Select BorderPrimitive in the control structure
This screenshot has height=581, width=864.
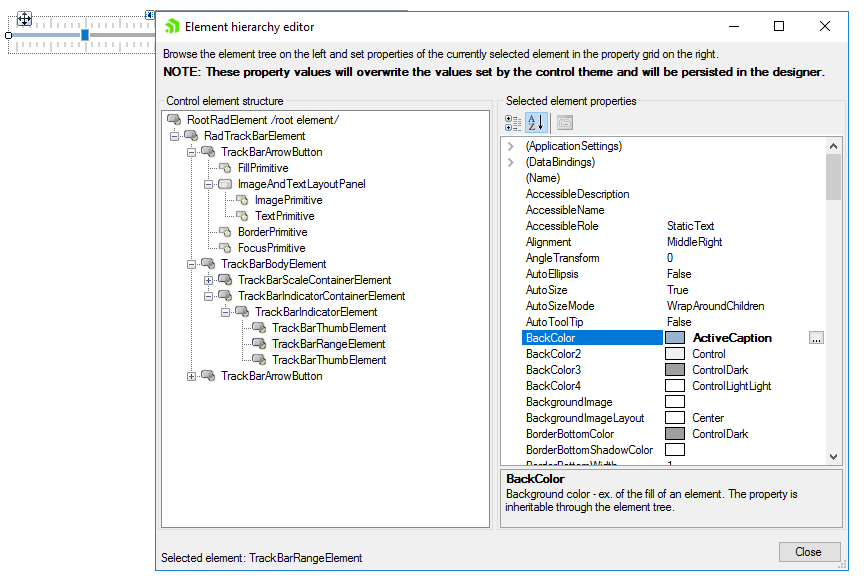pos(272,231)
